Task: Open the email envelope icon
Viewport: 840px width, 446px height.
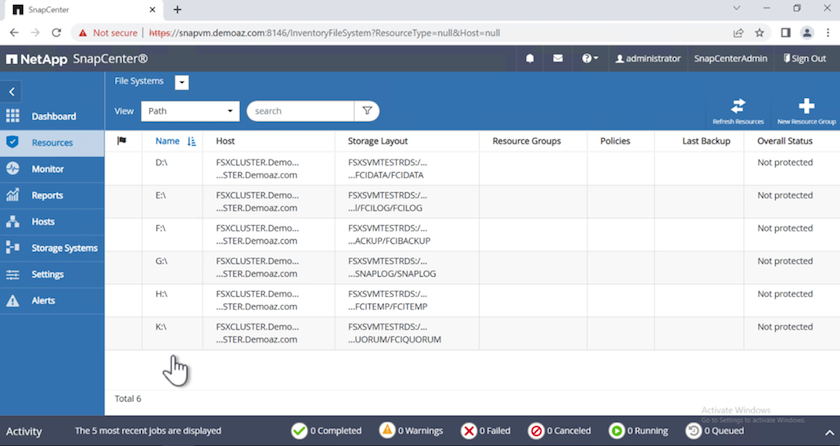Action: pos(558,59)
